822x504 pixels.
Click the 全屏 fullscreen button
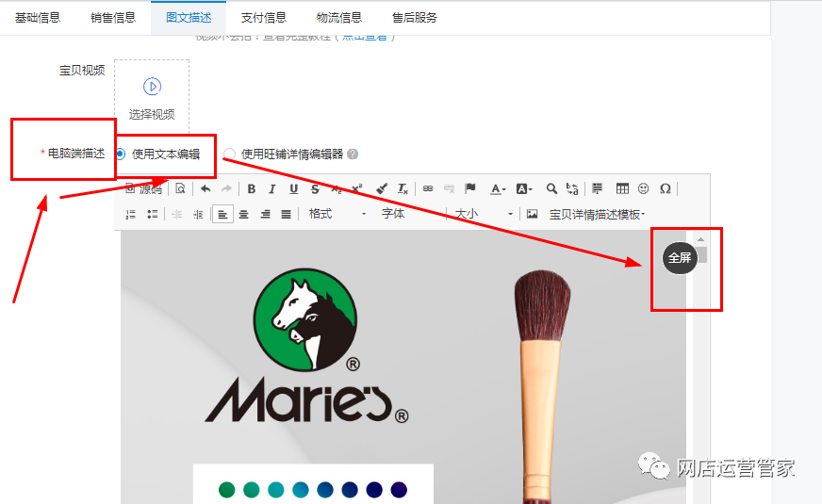point(680,258)
